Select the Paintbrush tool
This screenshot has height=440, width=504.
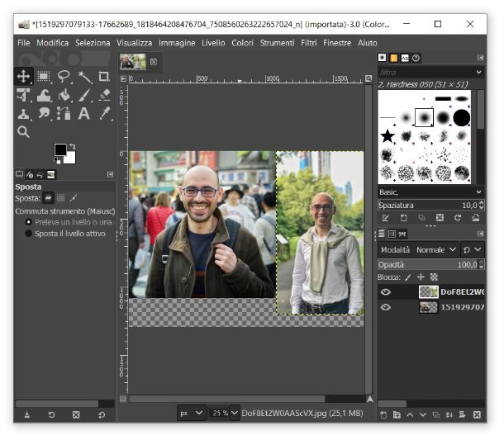[x=84, y=95]
